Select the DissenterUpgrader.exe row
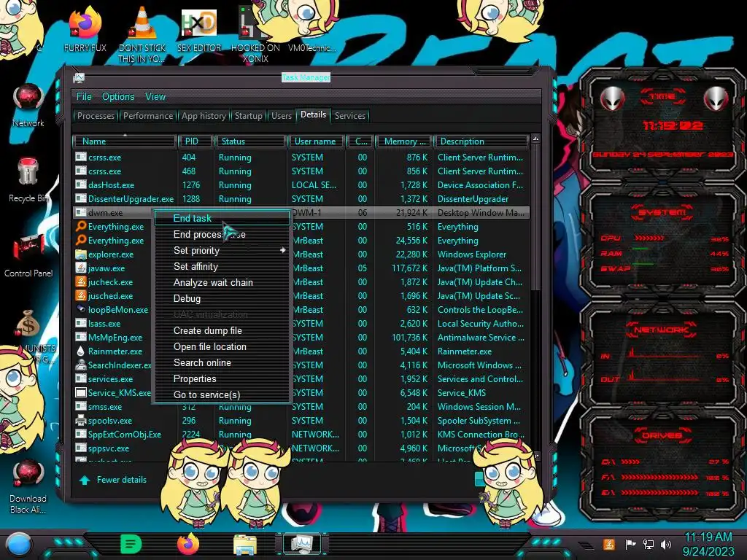Screen dimensions: 747x560 click(x=301, y=198)
